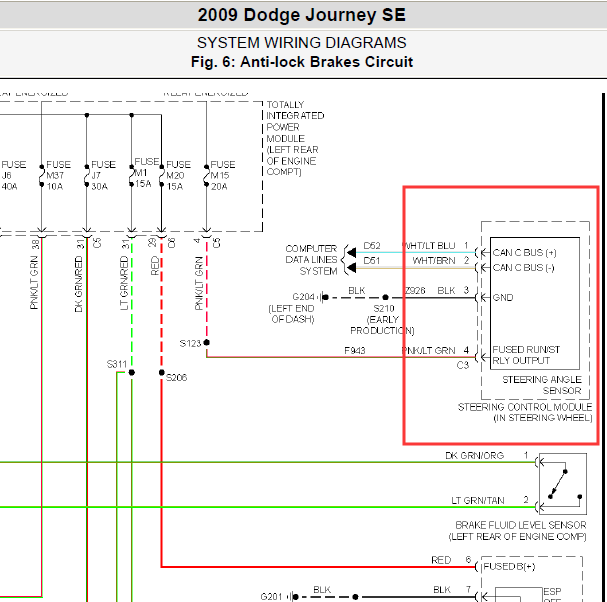Click the FUSE J6 40A label
Viewport: 607px width, 602px height.
(x=14, y=175)
